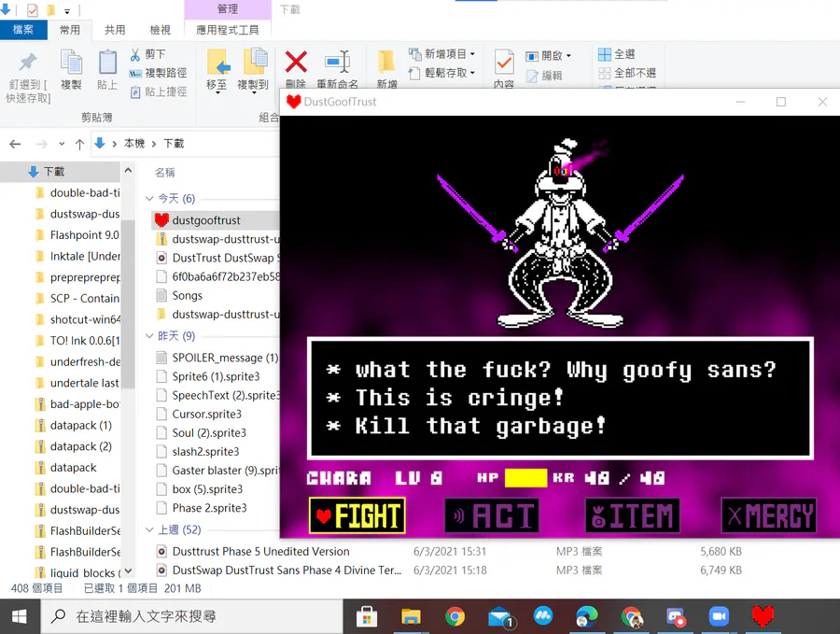Open Microsoft Edge from the taskbar
The height and width of the screenshot is (634, 840).
(x=587, y=617)
